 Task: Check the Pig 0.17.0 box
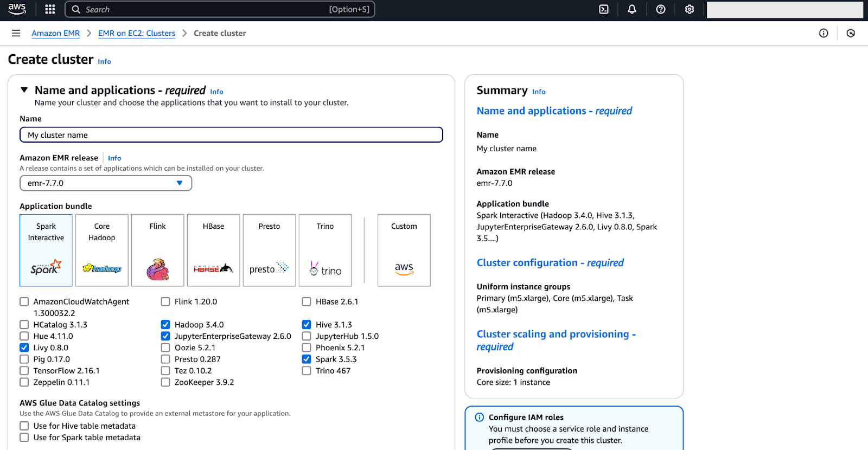pos(24,359)
